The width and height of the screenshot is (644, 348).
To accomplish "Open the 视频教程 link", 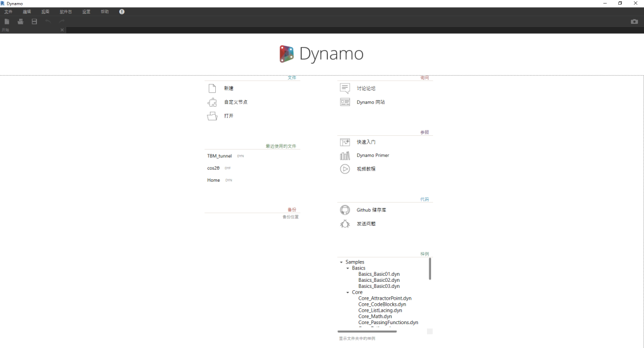I will click(x=366, y=169).
